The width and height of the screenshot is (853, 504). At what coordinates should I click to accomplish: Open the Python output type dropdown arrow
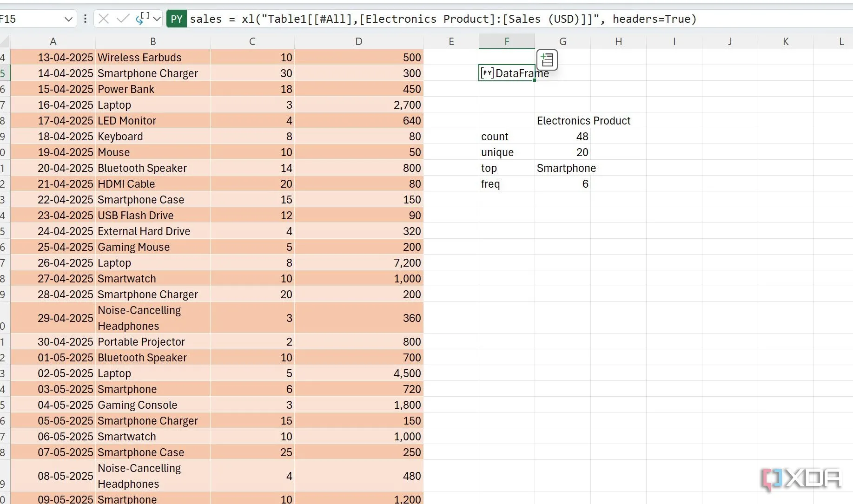pyautogui.click(x=157, y=19)
